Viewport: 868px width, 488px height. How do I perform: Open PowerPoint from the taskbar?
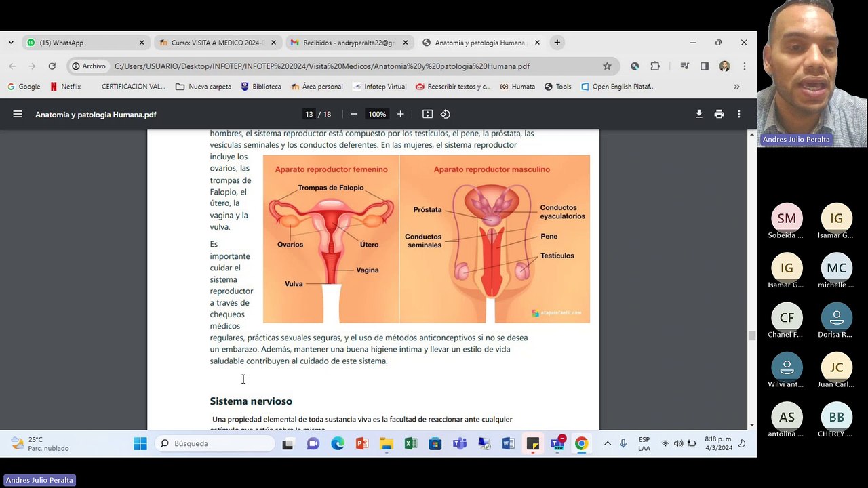(x=362, y=444)
